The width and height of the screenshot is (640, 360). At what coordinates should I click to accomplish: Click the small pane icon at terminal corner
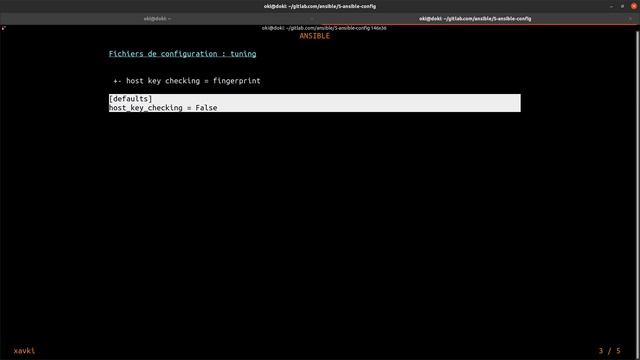point(3,28)
